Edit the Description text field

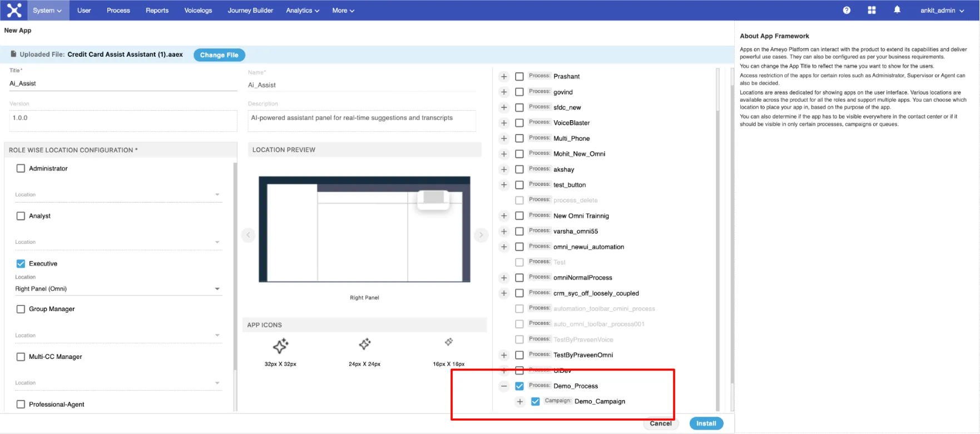pyautogui.click(x=362, y=121)
